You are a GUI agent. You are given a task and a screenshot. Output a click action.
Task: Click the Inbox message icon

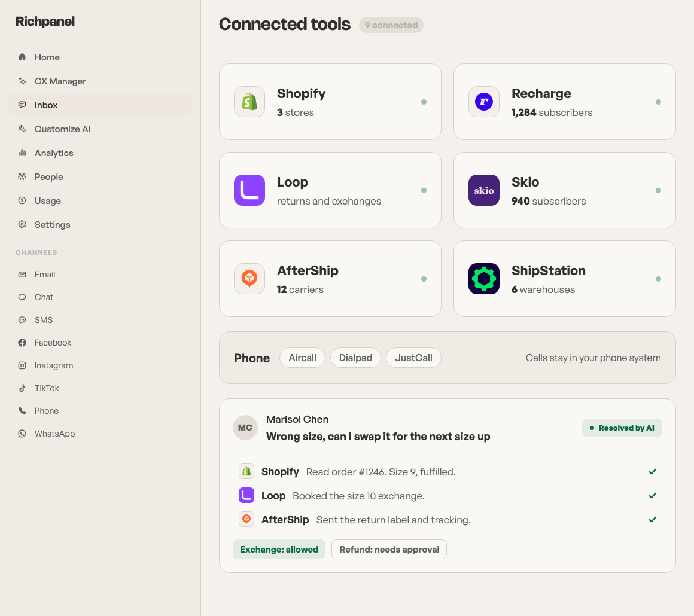point(22,105)
